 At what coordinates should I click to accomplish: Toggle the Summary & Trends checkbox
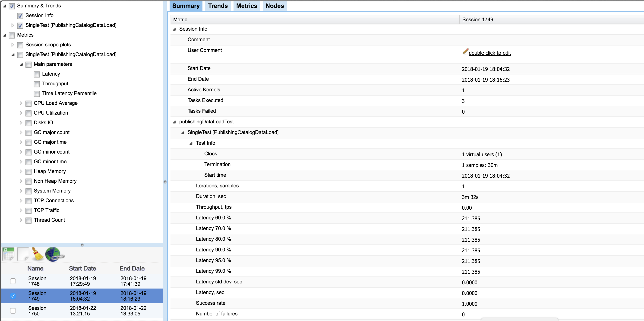tap(12, 6)
